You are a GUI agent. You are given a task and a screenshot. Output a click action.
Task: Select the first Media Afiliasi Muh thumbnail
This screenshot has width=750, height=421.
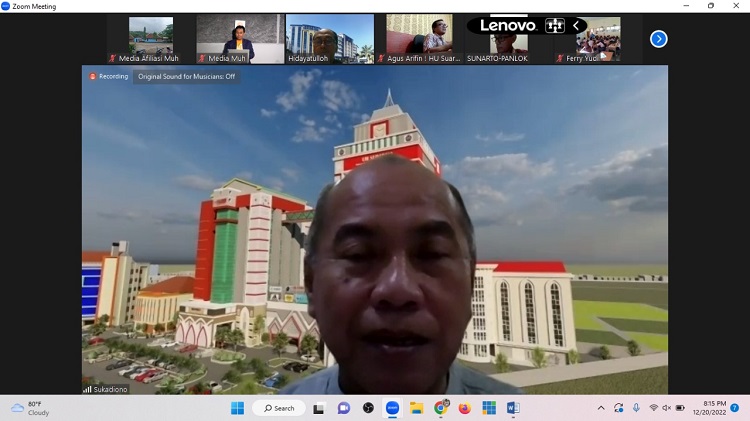pyautogui.click(x=150, y=39)
